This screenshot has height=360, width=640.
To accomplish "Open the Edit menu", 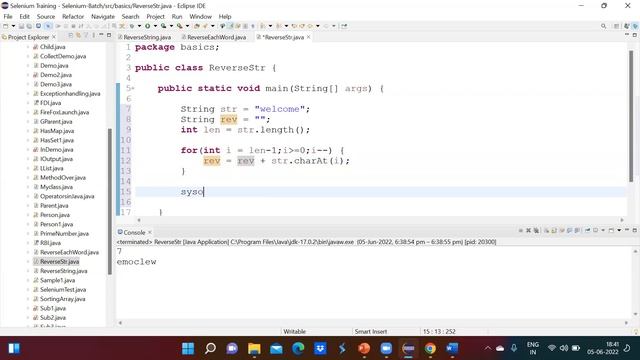I will pyautogui.click(x=24, y=16).
